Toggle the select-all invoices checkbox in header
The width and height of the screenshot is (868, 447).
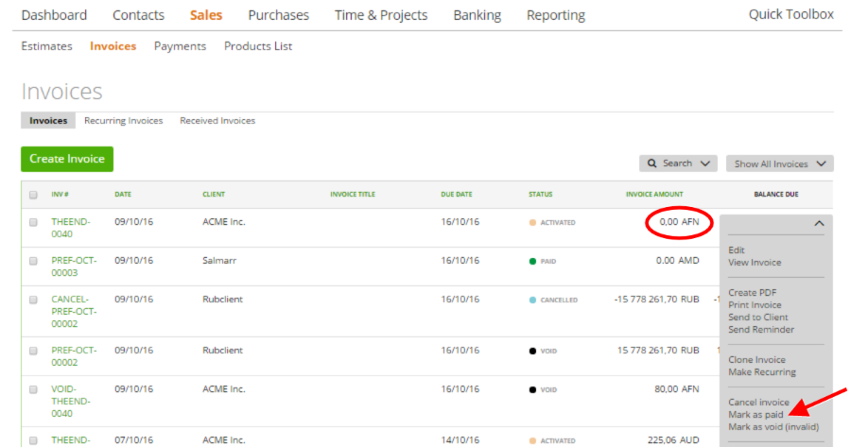tap(33, 195)
